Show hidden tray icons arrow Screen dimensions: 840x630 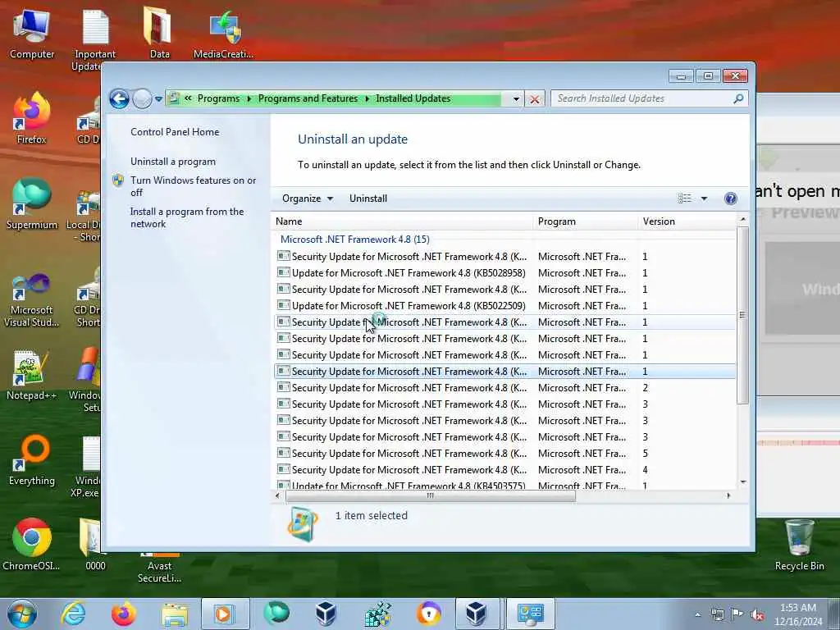tap(697, 614)
